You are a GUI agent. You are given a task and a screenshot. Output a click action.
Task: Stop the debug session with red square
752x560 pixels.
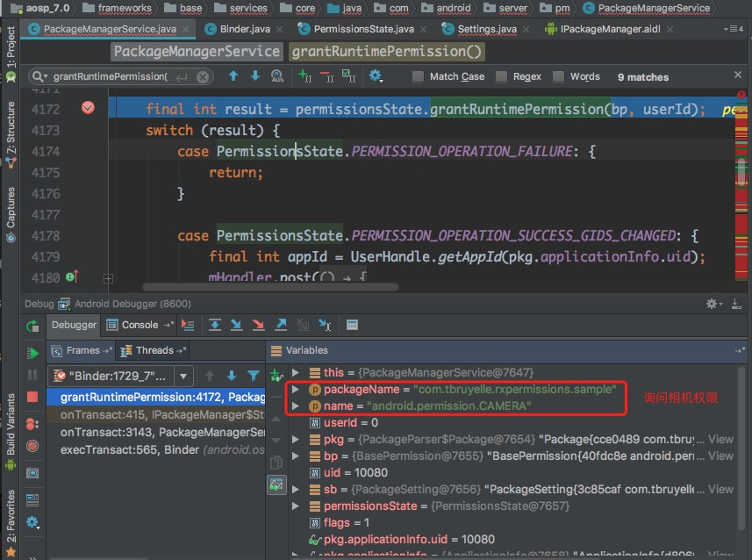pos(33,398)
